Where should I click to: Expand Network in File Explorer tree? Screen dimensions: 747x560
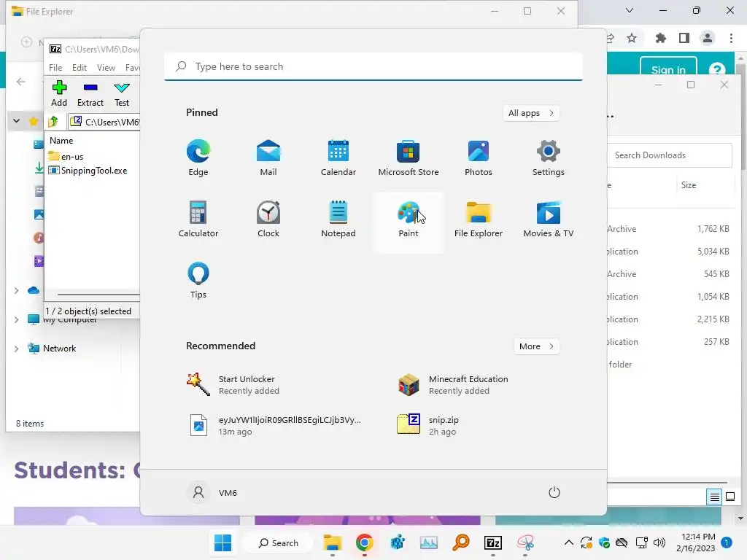coord(17,349)
